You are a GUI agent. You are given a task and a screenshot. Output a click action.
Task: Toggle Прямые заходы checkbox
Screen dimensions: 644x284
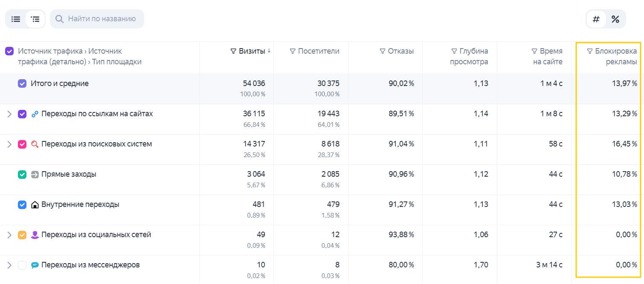[22, 174]
